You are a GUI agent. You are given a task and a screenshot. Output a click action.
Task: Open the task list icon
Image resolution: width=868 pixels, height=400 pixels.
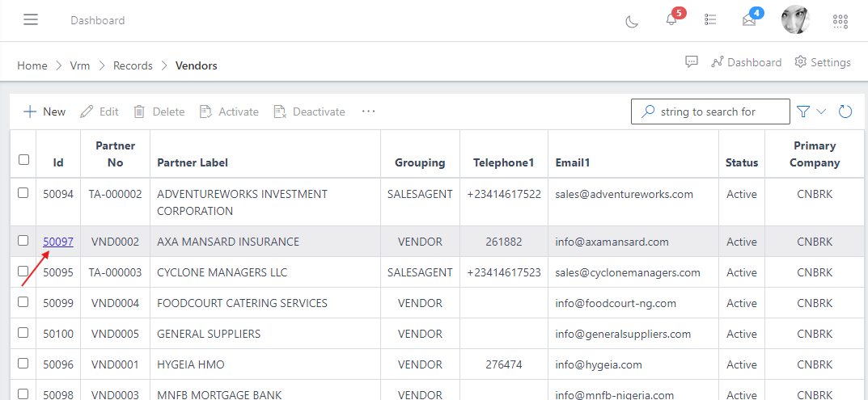click(x=710, y=20)
